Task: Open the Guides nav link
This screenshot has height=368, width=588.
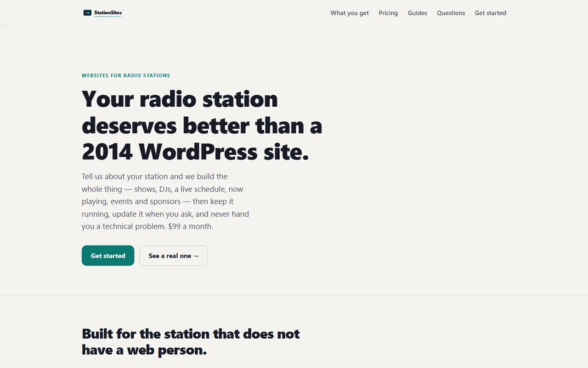Action: 418,13
